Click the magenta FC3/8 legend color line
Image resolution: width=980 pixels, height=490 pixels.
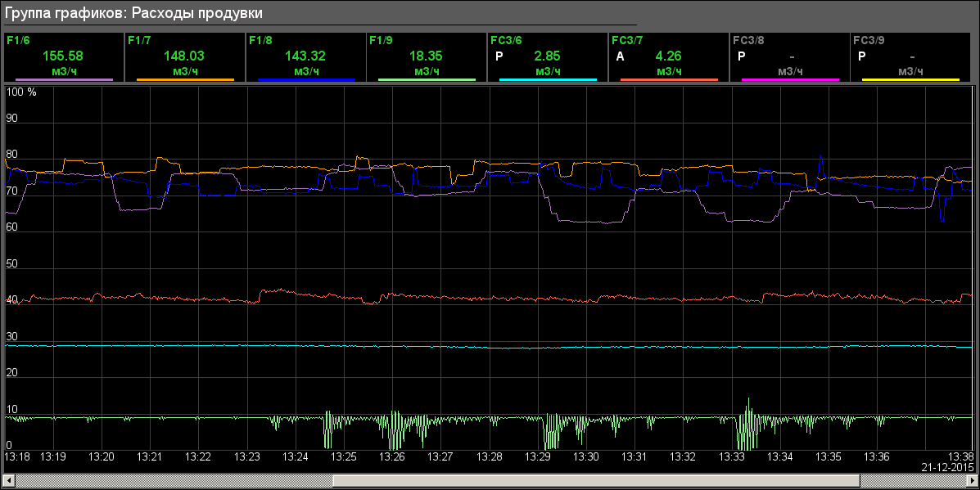tap(791, 80)
